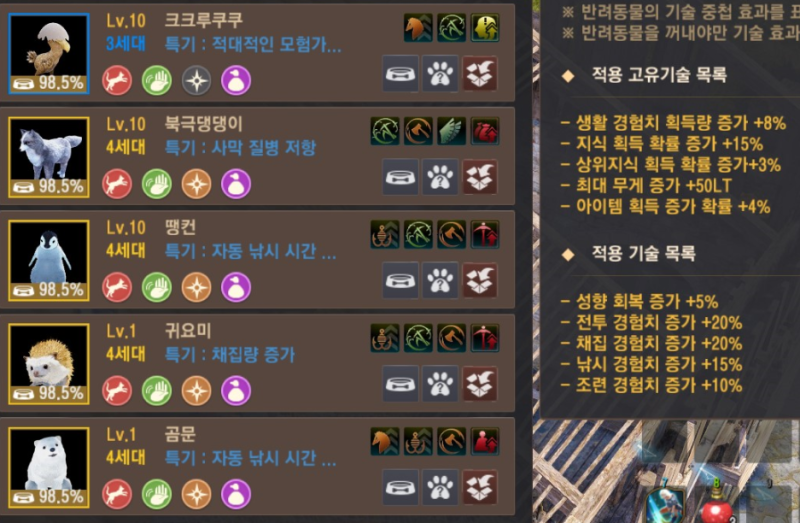This screenshot has width=800, height=523.
Task: Select the 땡컨 penguin pet thumbnail
Action: pyautogui.click(x=49, y=260)
